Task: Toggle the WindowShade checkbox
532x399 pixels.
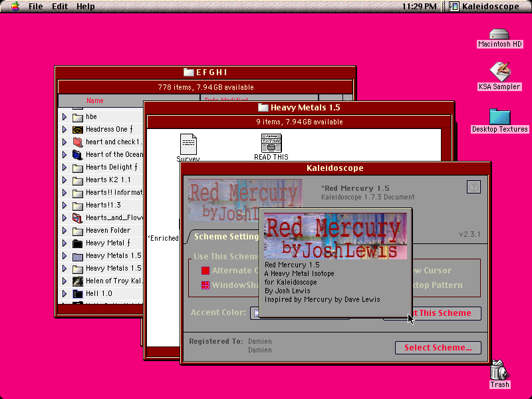Action: point(205,285)
